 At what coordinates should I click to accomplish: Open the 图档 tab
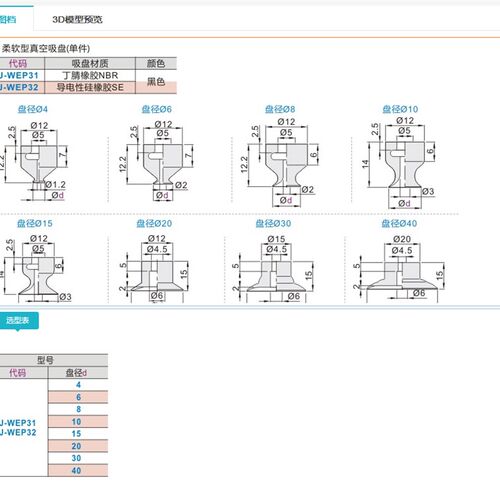click(8, 20)
